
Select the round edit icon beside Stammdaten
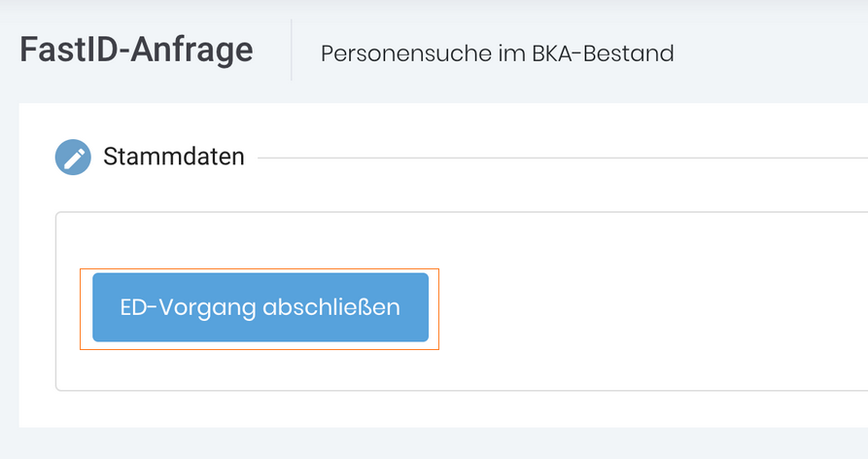click(x=73, y=158)
